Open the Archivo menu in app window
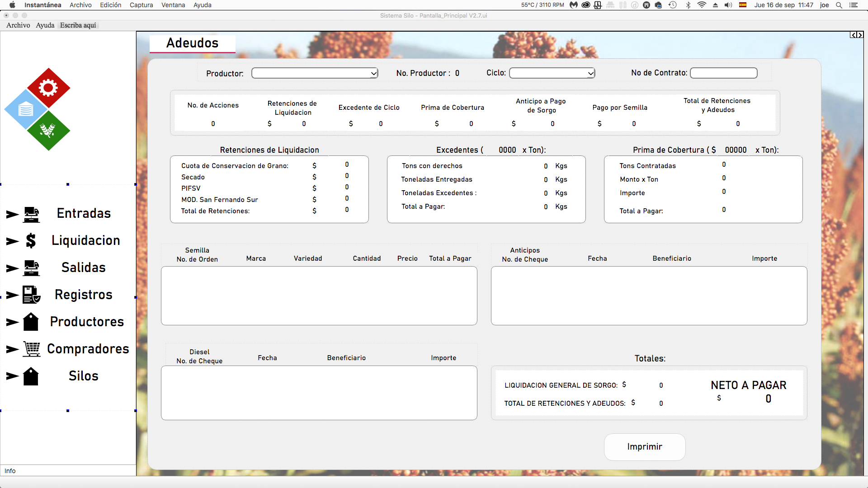 click(x=18, y=25)
